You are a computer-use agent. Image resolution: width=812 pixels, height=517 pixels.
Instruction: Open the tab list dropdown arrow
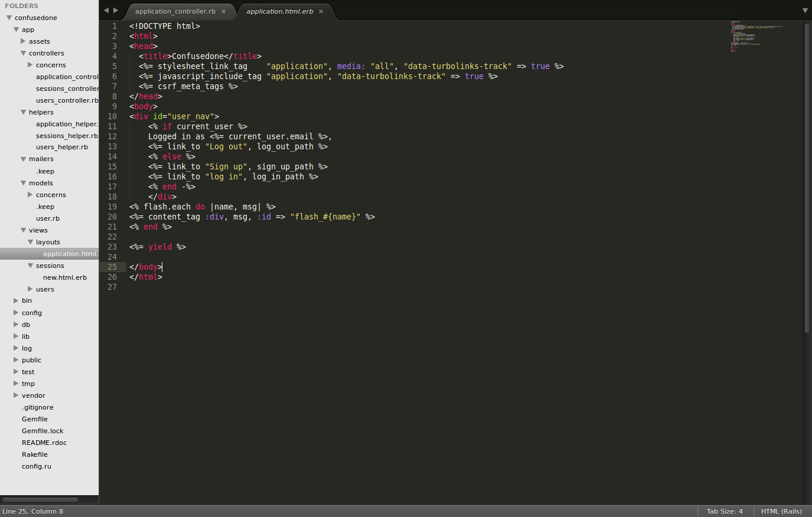pos(805,11)
